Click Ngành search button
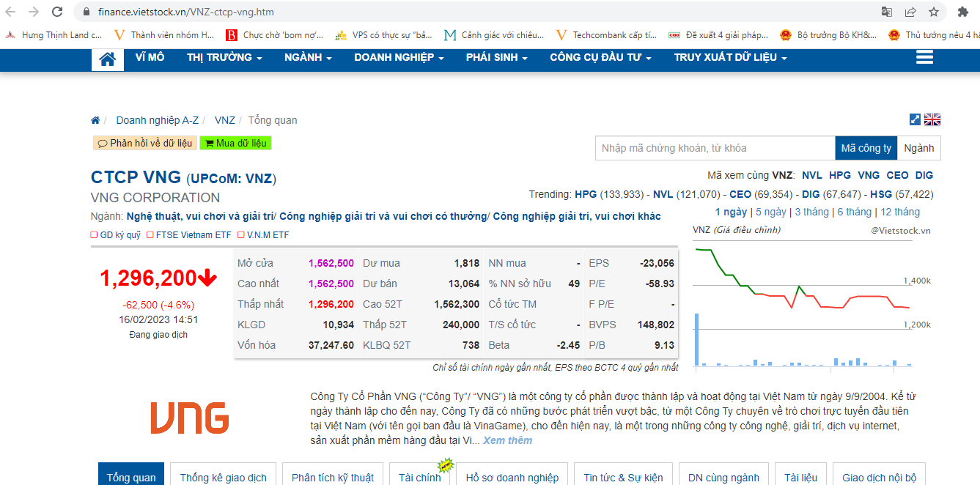The image size is (980, 485). [x=919, y=148]
